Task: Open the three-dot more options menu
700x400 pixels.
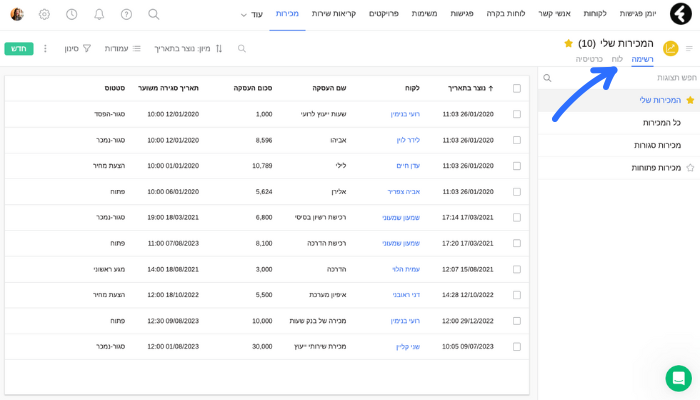Action: [x=45, y=48]
